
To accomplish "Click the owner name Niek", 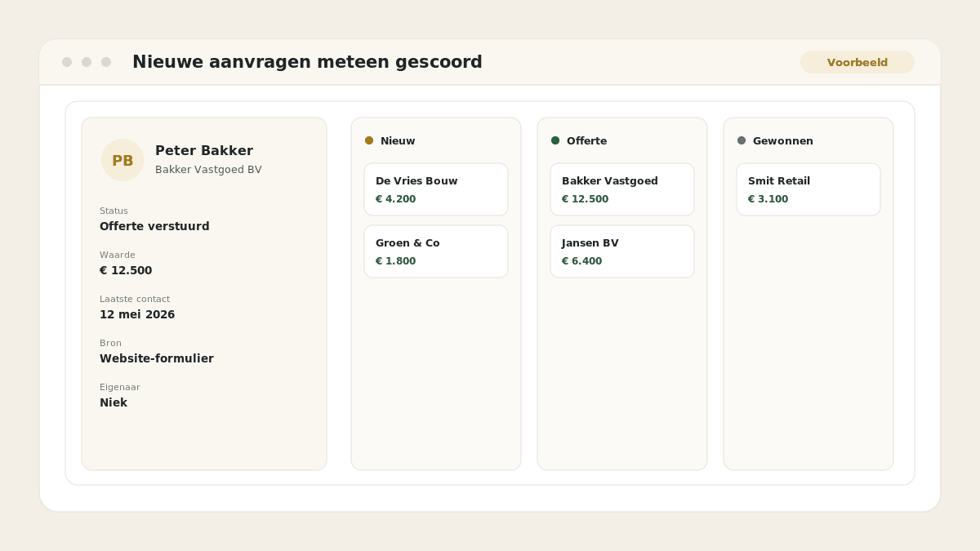I will point(114,402).
